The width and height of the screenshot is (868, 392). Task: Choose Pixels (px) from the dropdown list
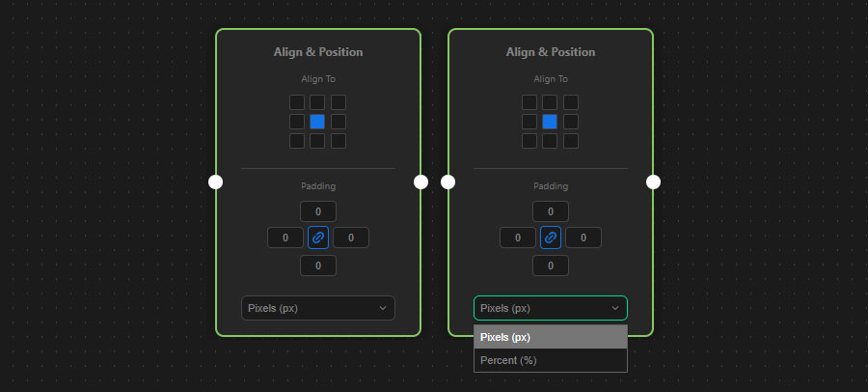tap(550, 337)
